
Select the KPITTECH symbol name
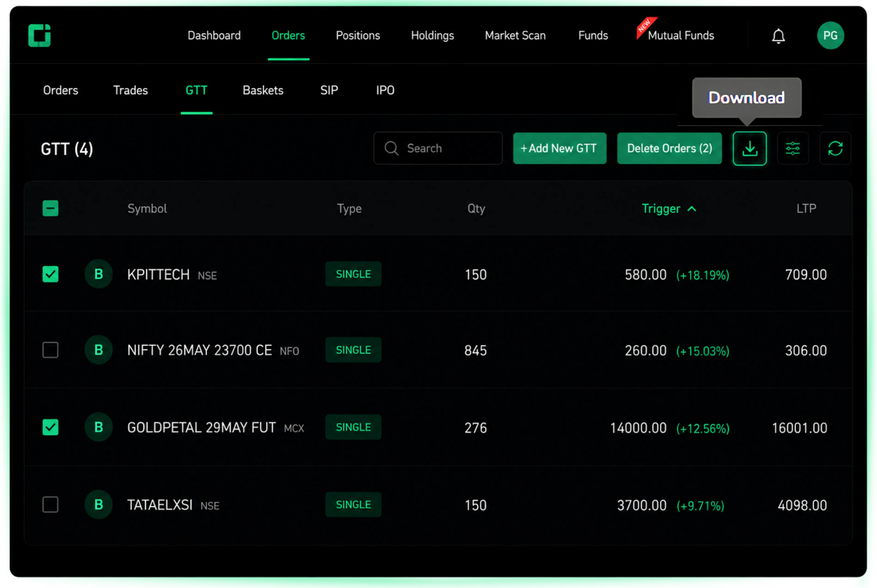158,275
